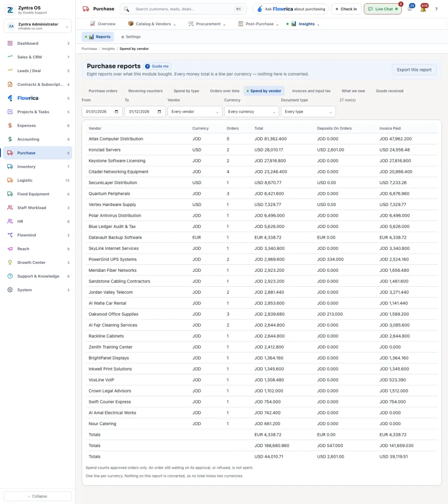Click the System gear icon
This screenshot has height=504, width=448.
(x=10, y=290)
